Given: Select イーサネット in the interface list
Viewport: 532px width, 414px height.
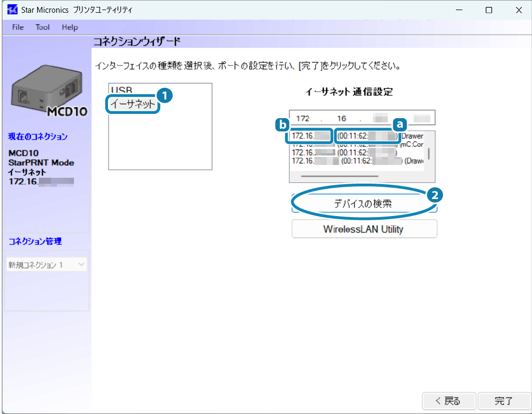Looking at the screenshot, I should pos(133,104).
